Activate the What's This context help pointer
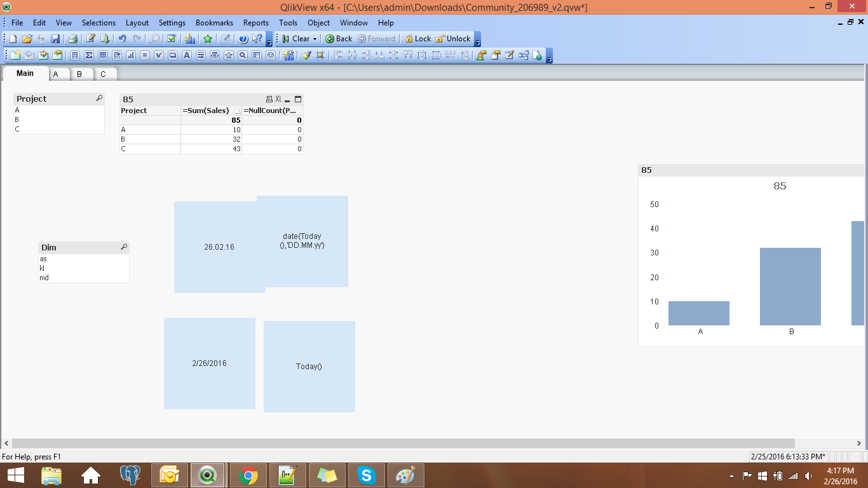 click(257, 39)
